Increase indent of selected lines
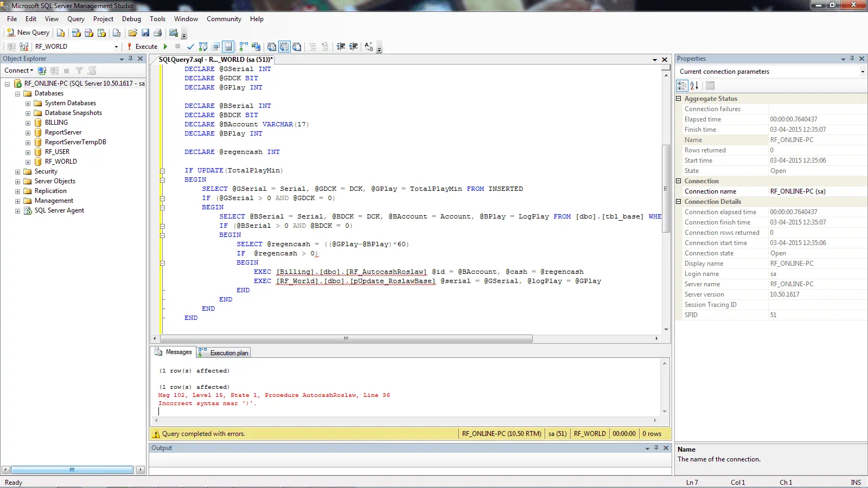868x488 pixels. pos(353,47)
